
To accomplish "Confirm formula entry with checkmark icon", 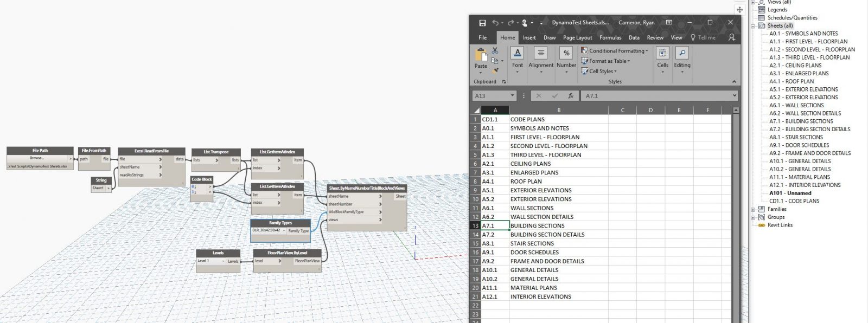I will (555, 95).
